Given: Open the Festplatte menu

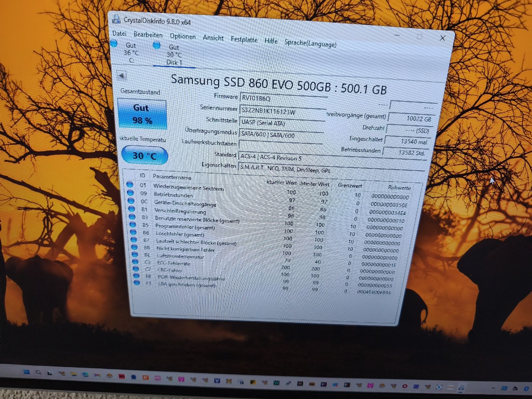Looking at the screenshot, I should (244, 39).
